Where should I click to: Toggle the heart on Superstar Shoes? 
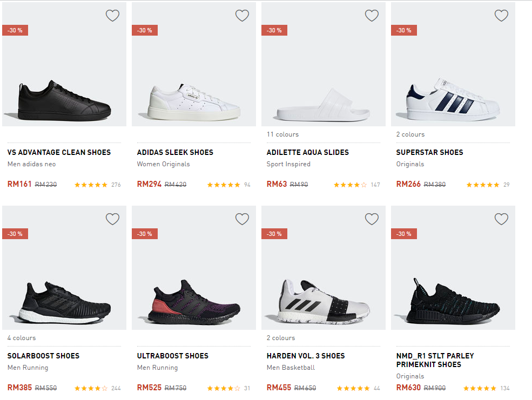pos(501,16)
